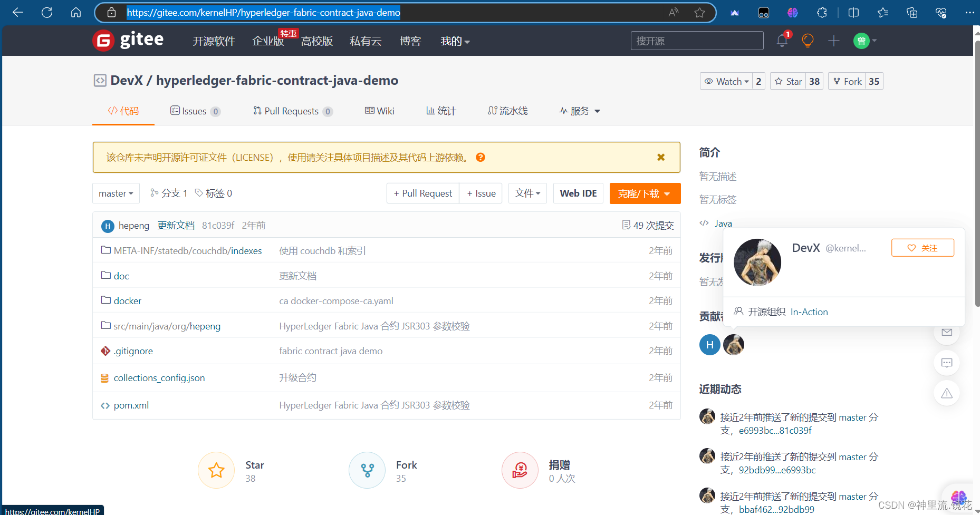Screen dimensions: 980x515
Task: Open the master branch dropdown
Action: [116, 193]
